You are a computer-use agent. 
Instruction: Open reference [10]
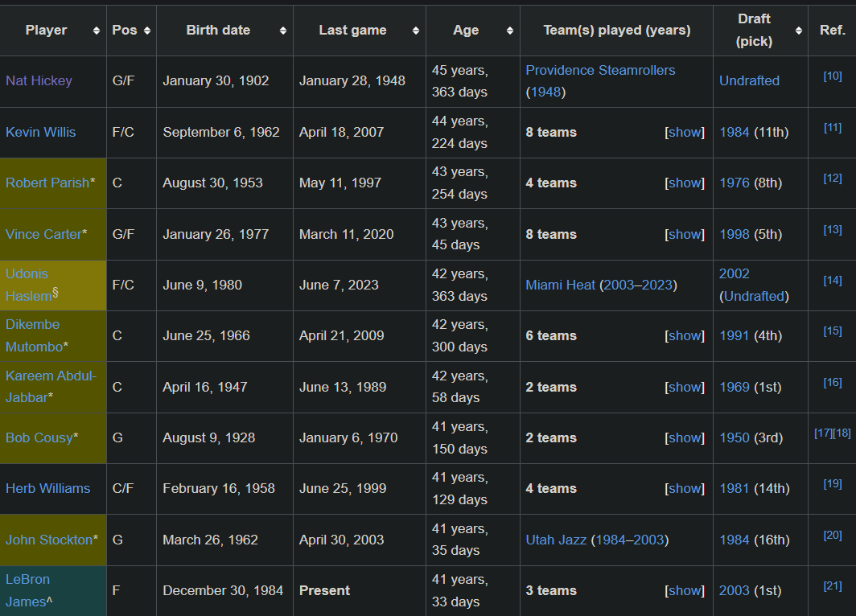click(x=833, y=76)
